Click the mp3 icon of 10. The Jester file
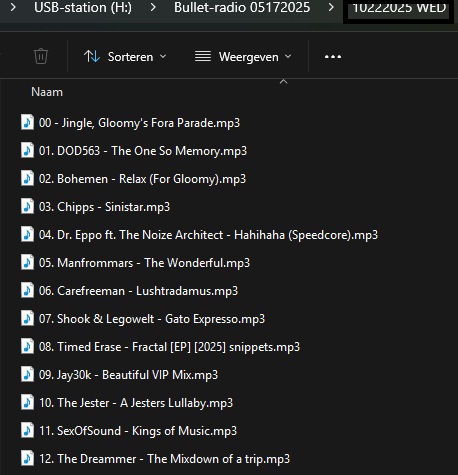Viewport: 458px width, 475px height. pyautogui.click(x=27, y=402)
